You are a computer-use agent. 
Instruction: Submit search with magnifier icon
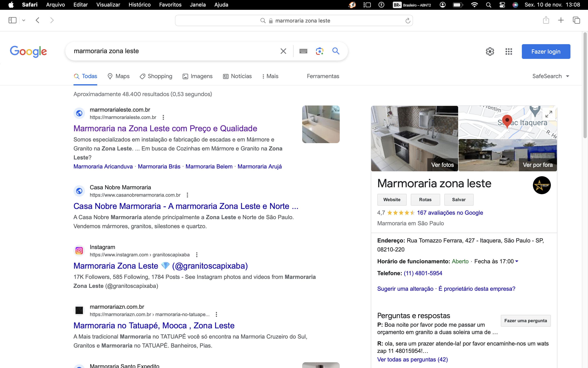coord(336,51)
